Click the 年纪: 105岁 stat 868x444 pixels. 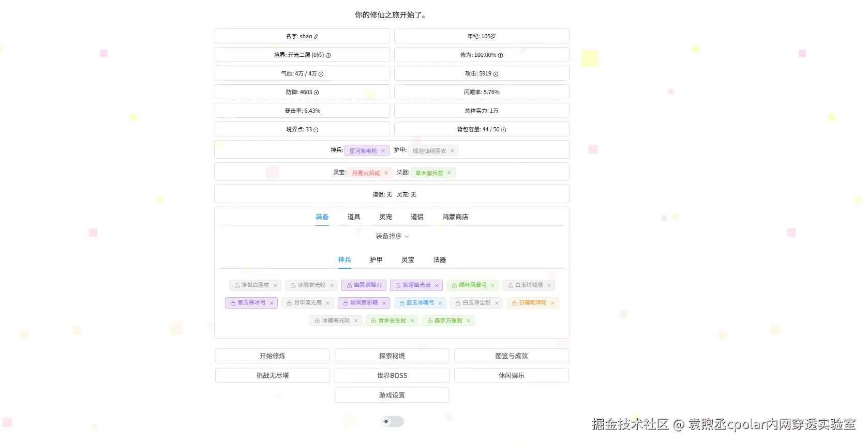(x=482, y=36)
